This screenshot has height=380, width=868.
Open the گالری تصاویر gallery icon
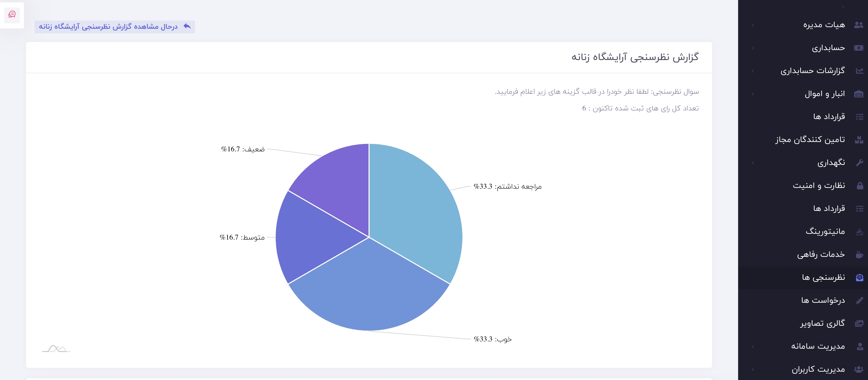pos(860,323)
